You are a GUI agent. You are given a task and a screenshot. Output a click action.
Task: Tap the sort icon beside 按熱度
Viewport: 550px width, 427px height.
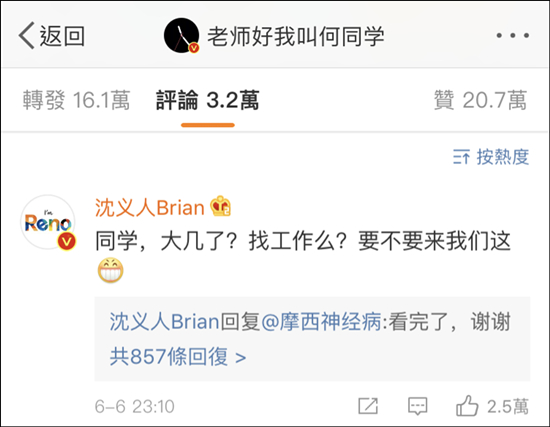pyautogui.click(x=461, y=156)
